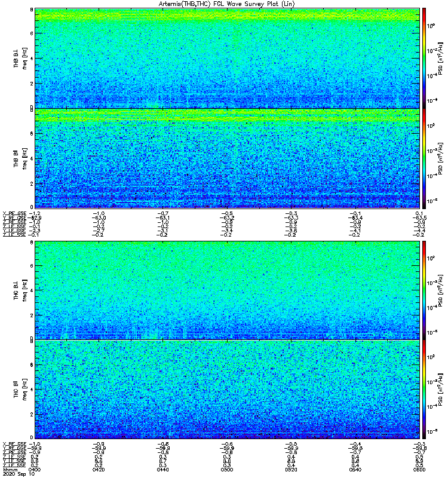Click the THB B⊥ spectrogram panel
Viewport: 448px width, 478px height.
coord(227,58)
